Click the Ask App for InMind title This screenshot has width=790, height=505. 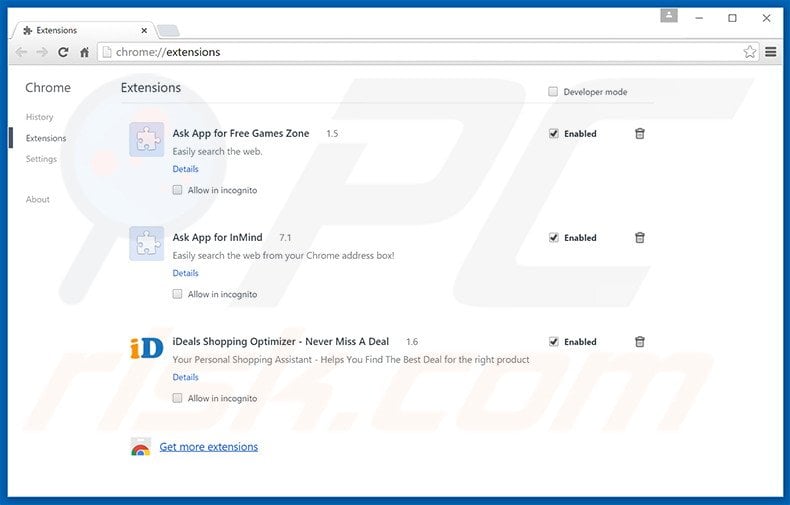coord(218,237)
